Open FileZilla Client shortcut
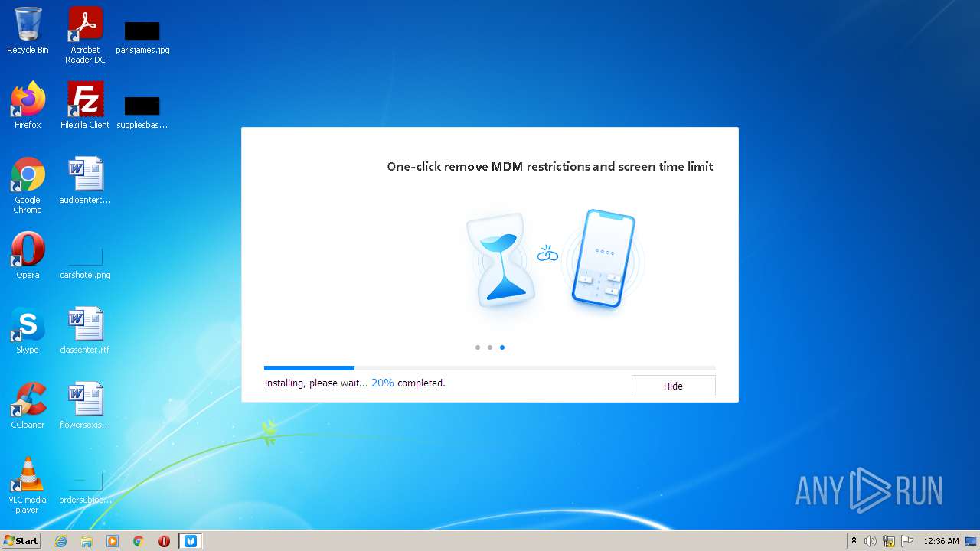The height and width of the screenshot is (551, 980). pos(85,106)
